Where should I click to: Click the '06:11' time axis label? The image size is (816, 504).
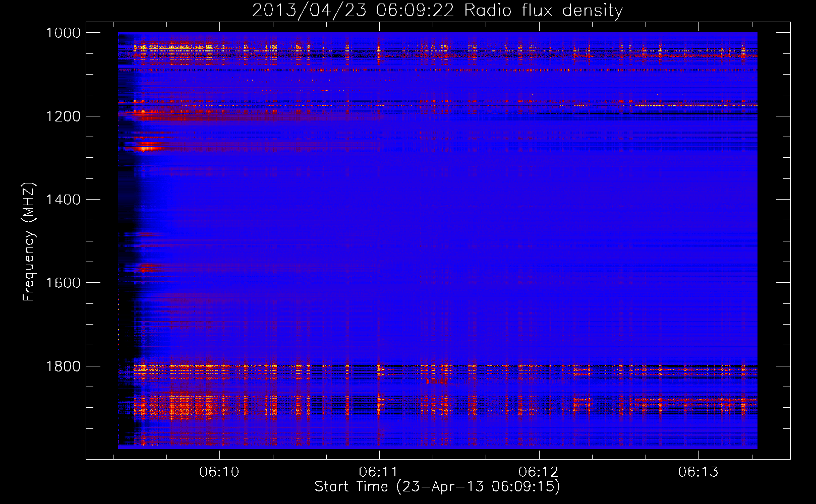pos(379,472)
